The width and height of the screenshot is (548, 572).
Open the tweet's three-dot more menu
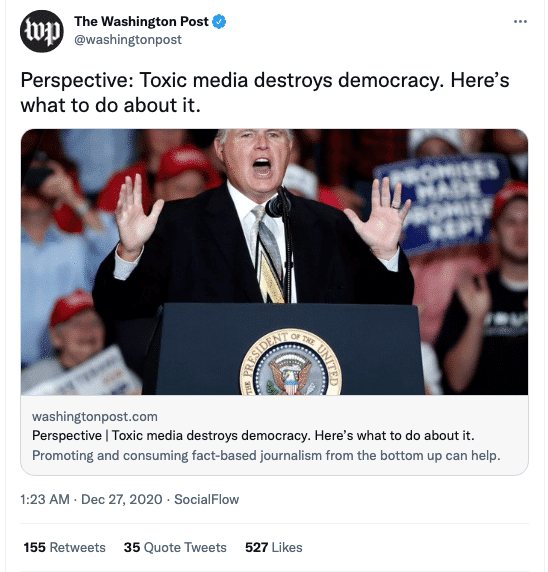click(x=520, y=22)
